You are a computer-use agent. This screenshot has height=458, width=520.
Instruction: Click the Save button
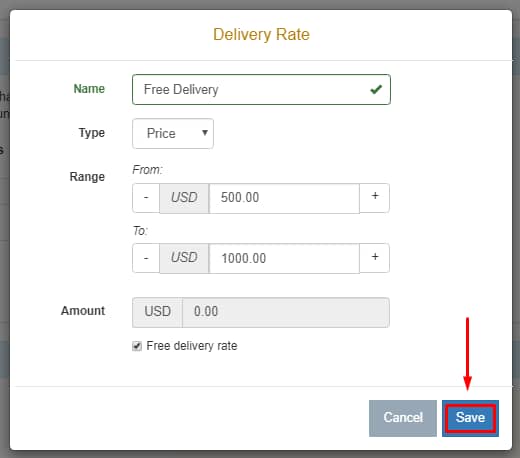click(x=470, y=418)
